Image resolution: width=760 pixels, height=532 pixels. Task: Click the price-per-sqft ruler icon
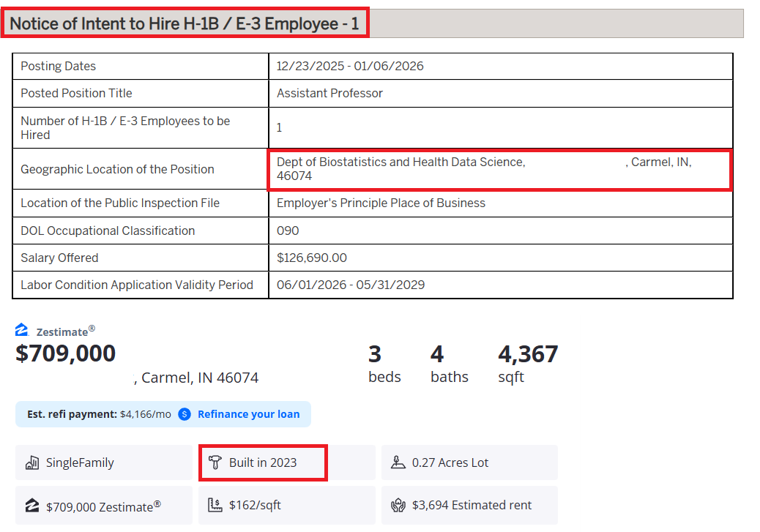pos(215,506)
